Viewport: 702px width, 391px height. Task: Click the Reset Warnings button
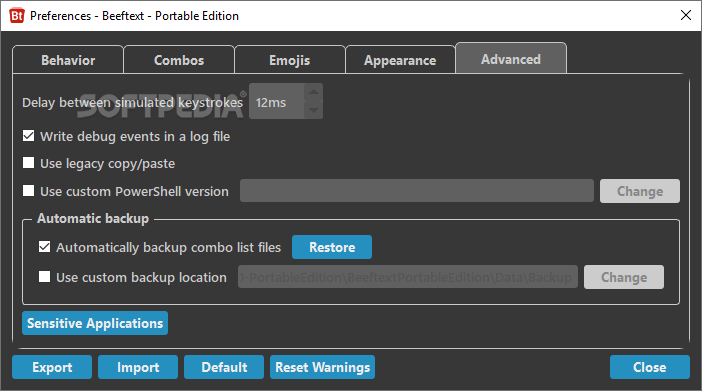[x=322, y=367]
